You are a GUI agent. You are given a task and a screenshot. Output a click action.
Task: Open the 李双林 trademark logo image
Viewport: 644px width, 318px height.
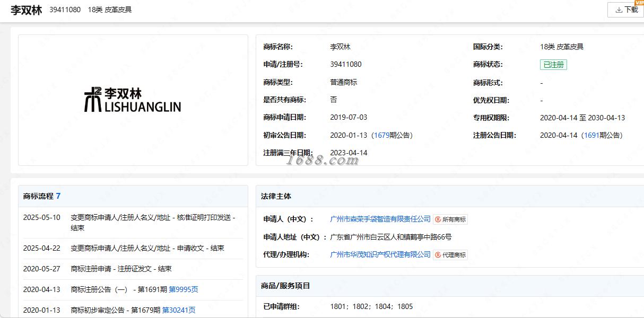coord(133,100)
